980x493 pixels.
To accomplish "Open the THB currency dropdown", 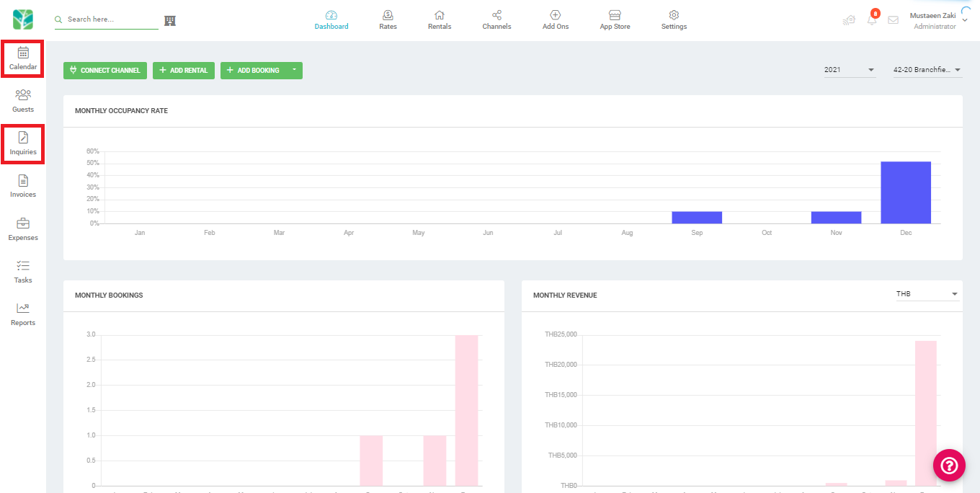I will (927, 294).
